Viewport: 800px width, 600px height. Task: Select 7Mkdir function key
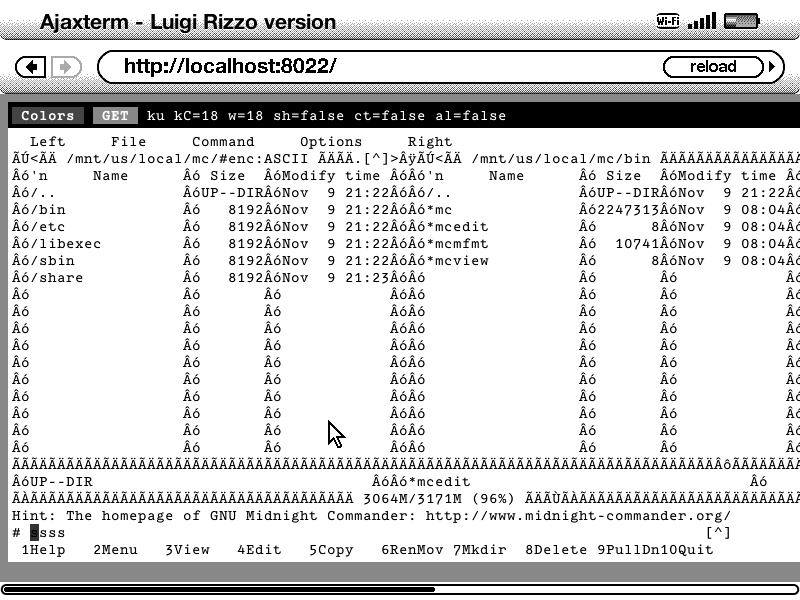pos(480,550)
